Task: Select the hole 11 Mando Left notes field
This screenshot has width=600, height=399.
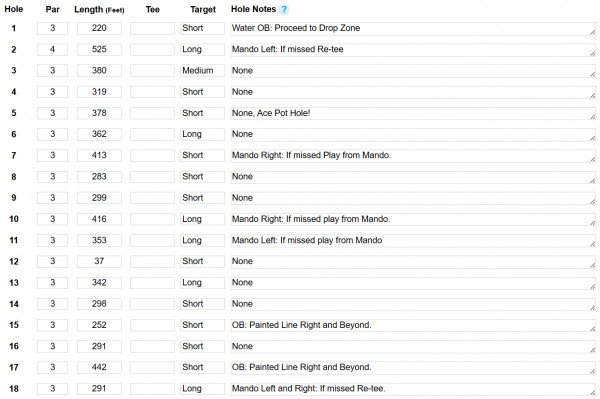Action: click(413, 241)
